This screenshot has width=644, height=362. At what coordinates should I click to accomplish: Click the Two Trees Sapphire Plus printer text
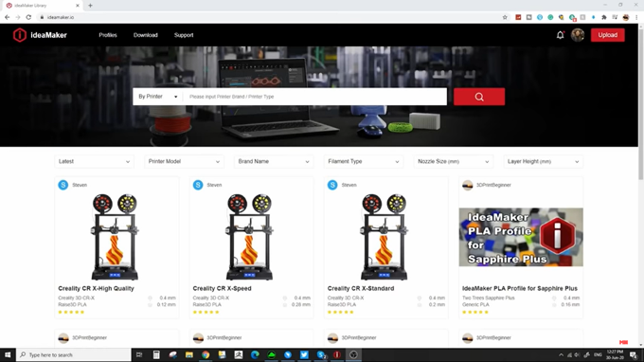click(x=489, y=298)
